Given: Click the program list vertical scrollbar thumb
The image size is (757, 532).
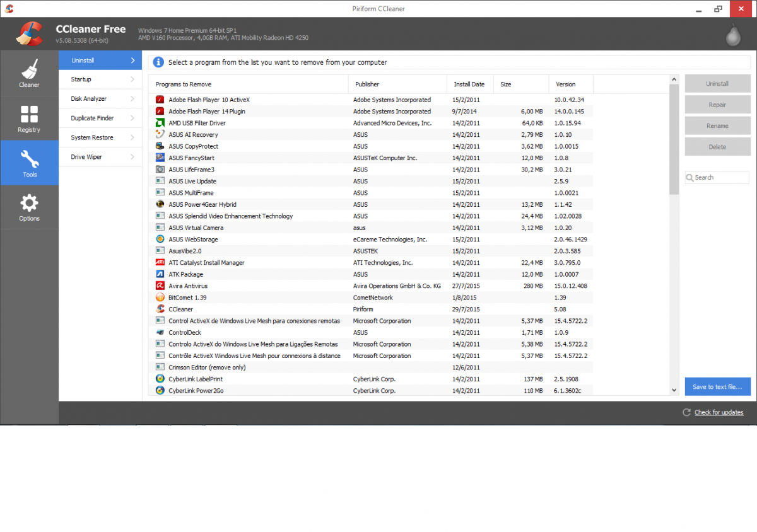Looking at the screenshot, I should tap(674, 139).
